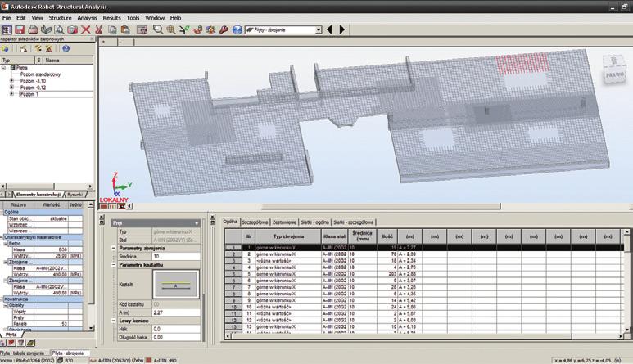Screen dimensions: 633x364
Task: Click the Stan oblic. value aktualne
Action: [x=52, y=219]
